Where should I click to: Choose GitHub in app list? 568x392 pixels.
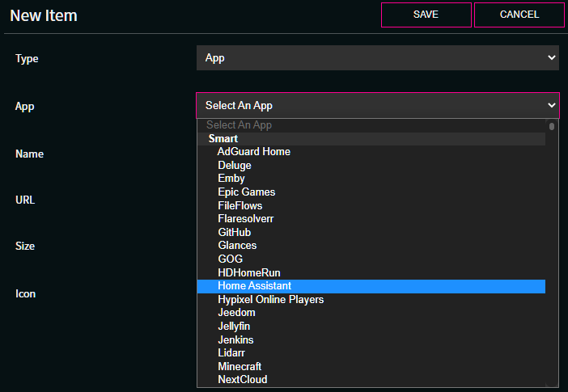point(371,233)
